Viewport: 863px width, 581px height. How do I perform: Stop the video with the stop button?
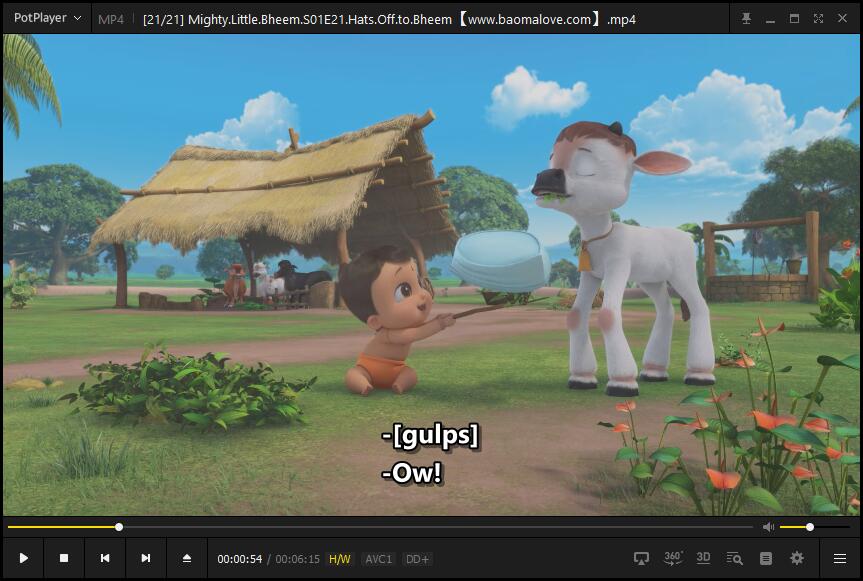[64, 558]
